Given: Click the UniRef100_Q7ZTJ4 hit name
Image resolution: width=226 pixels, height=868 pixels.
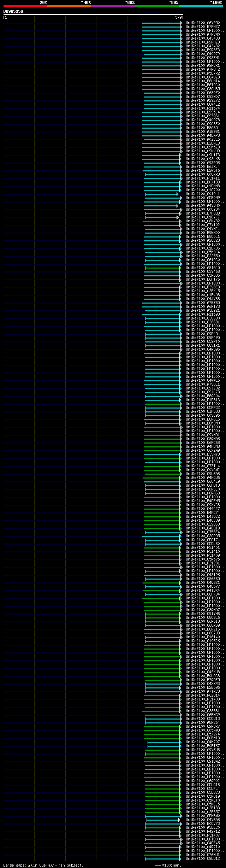Looking at the screenshot, I should pos(203,466).
